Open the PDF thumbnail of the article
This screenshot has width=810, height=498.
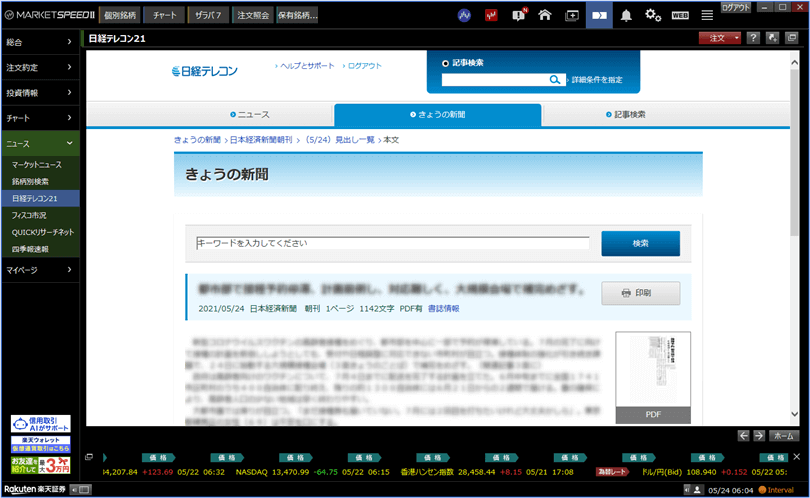point(653,377)
